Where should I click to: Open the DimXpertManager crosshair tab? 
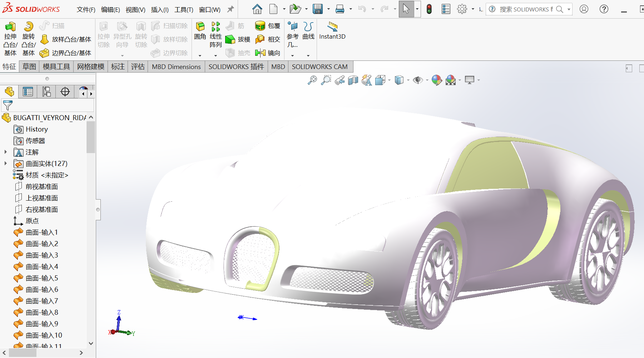click(x=65, y=92)
